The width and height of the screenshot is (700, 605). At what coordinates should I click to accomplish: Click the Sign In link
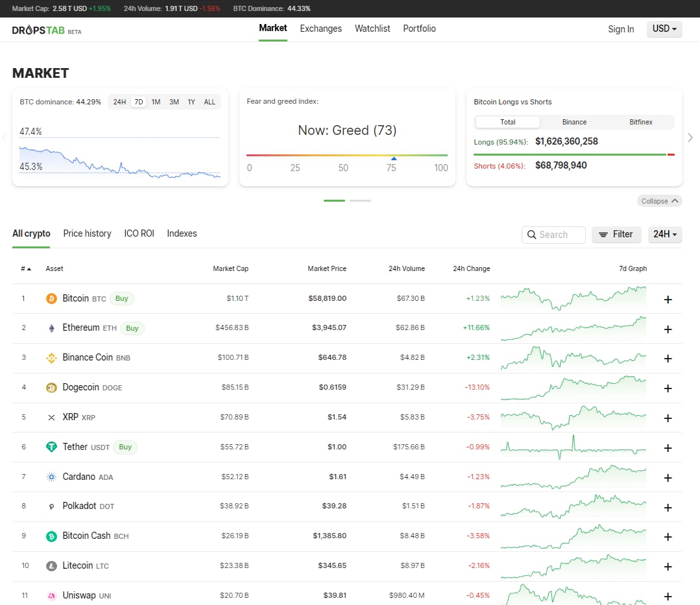pyautogui.click(x=621, y=29)
